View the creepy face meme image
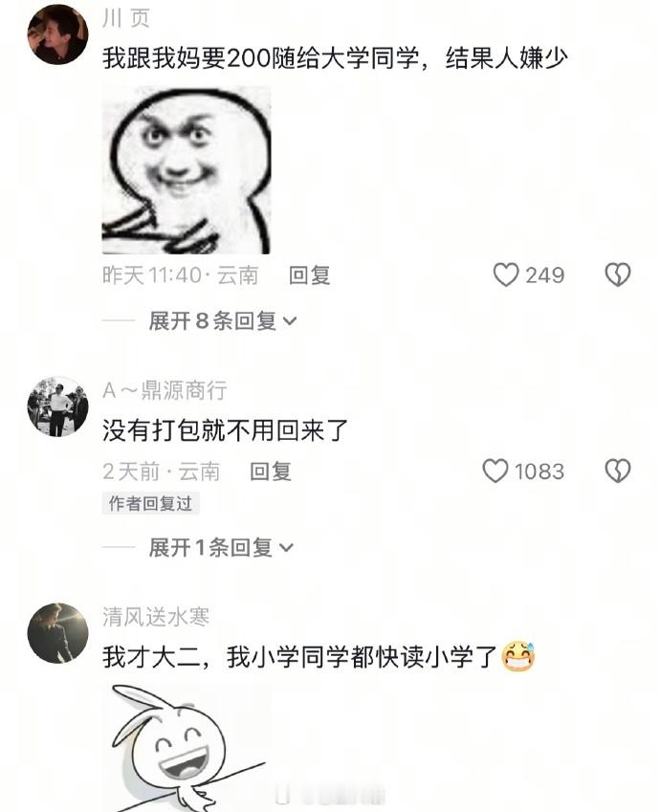This screenshot has width=660, height=812. click(x=187, y=170)
